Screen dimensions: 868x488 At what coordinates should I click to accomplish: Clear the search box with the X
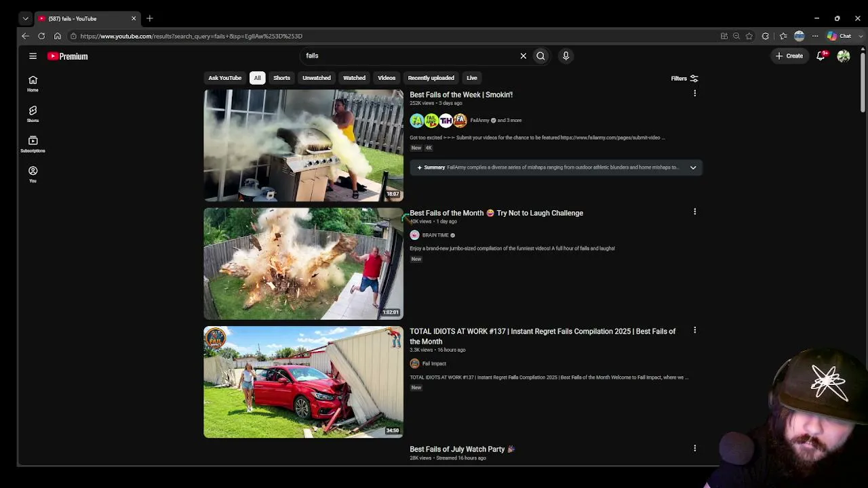click(x=524, y=56)
